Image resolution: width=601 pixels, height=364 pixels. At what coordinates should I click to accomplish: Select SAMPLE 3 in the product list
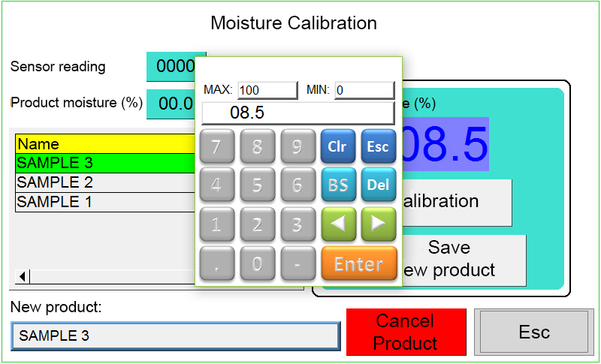[104, 163]
